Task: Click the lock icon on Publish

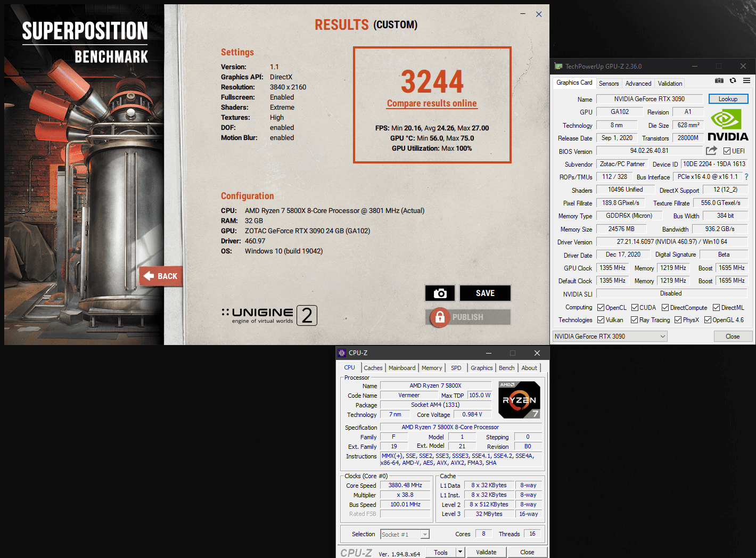Action: pyautogui.click(x=440, y=317)
